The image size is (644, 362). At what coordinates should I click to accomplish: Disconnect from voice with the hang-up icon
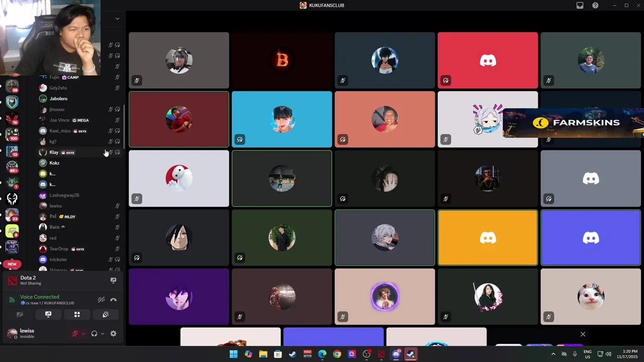(113, 300)
